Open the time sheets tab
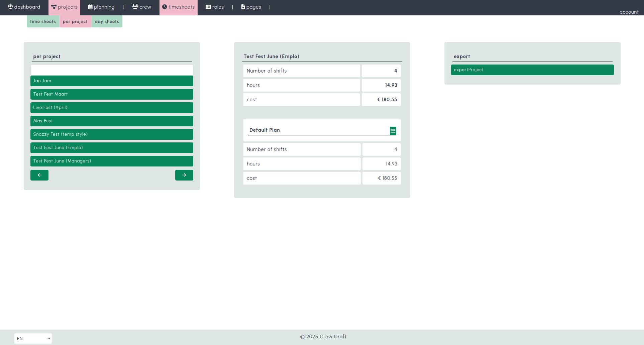This screenshot has width=644, height=345. coord(43,21)
